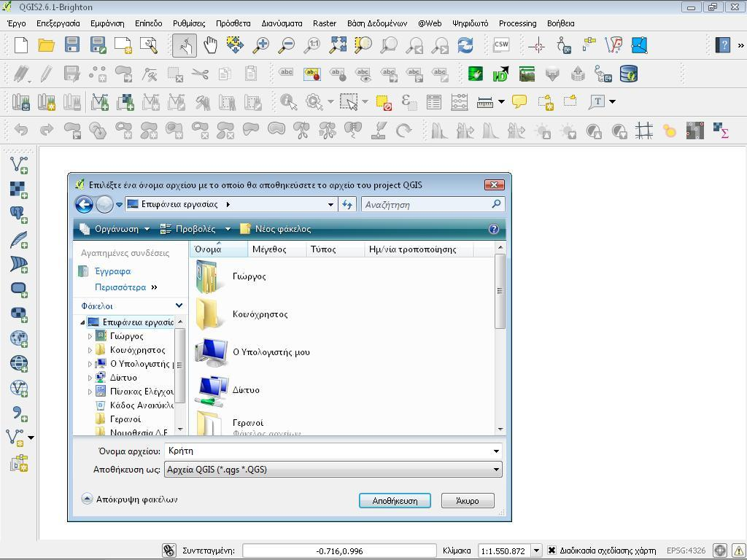Screen dimensions: 747x560
Task: Click the Add raster layer sidebar icon
Action: pos(19,190)
